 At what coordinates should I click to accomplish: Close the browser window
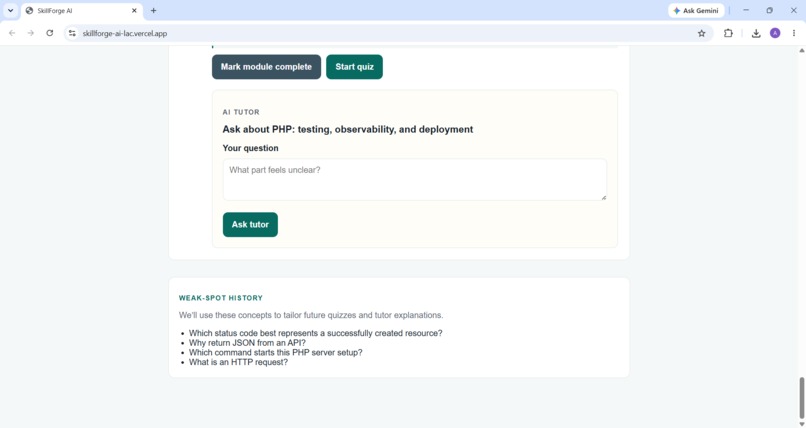click(x=793, y=10)
